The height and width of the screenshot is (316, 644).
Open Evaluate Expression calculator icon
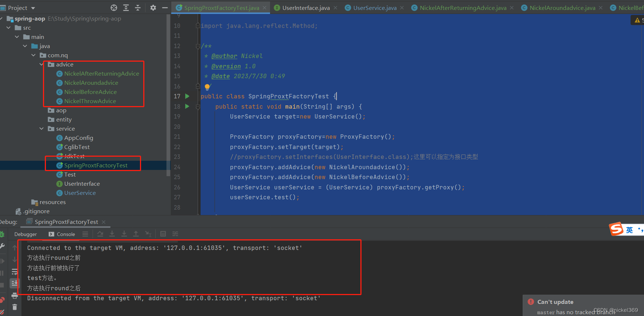[x=163, y=234]
